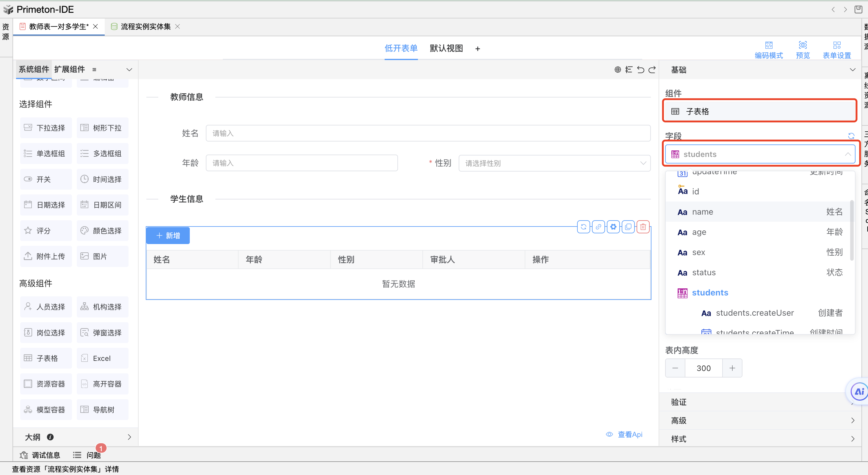Click the globe language icon
Image resolution: width=868 pixels, height=475 pixels.
[617, 70]
